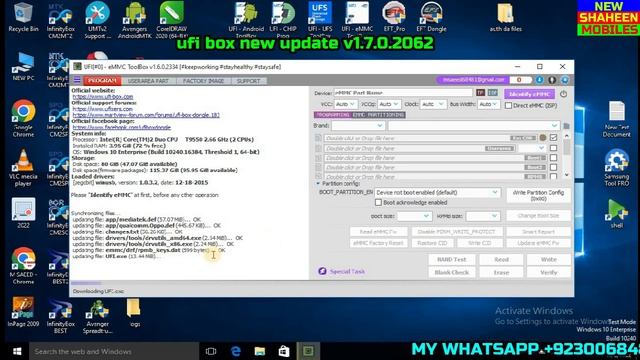
Task: Open the Bus Width dropdown
Action: point(489,104)
